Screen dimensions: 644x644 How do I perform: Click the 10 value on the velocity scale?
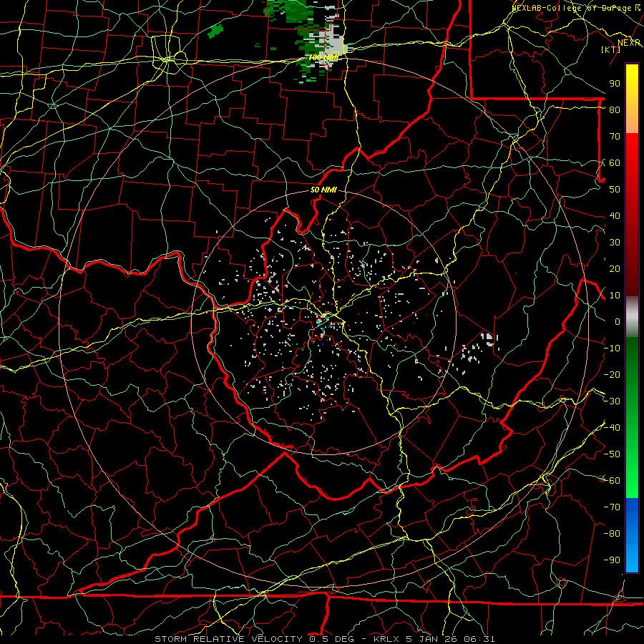click(615, 296)
